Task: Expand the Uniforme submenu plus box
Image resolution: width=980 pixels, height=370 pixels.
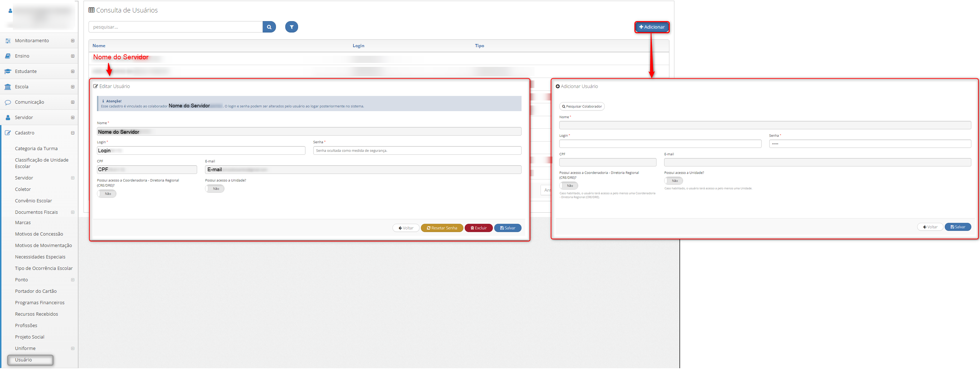Action: point(73,349)
